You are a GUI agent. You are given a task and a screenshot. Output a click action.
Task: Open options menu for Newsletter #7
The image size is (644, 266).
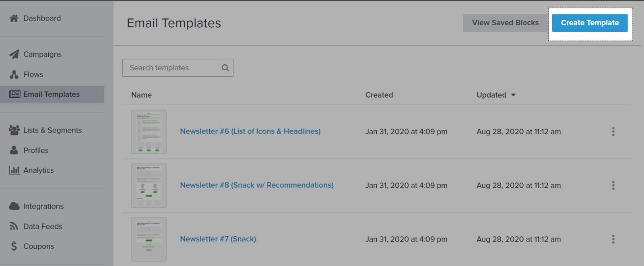click(x=613, y=239)
